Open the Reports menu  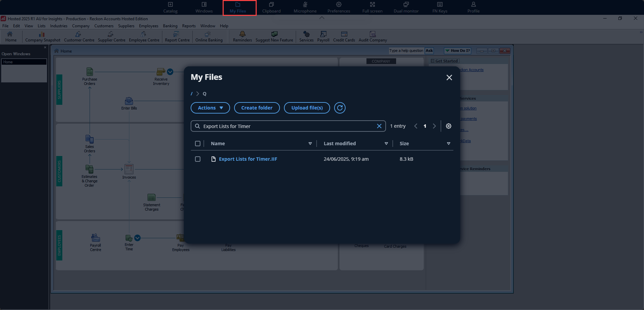[x=189, y=26]
